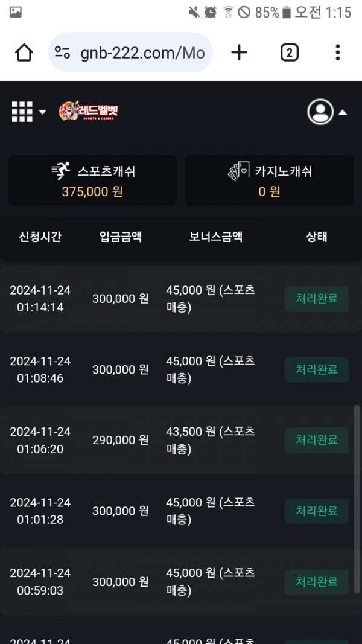362x644 pixels.
Task: Tap the site info icon in address bar
Action: pyautogui.click(x=63, y=53)
